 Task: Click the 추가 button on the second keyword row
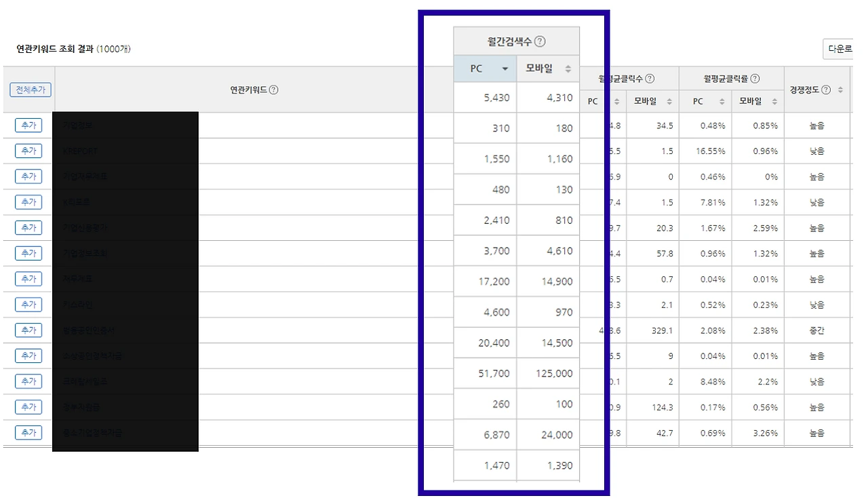click(28, 151)
